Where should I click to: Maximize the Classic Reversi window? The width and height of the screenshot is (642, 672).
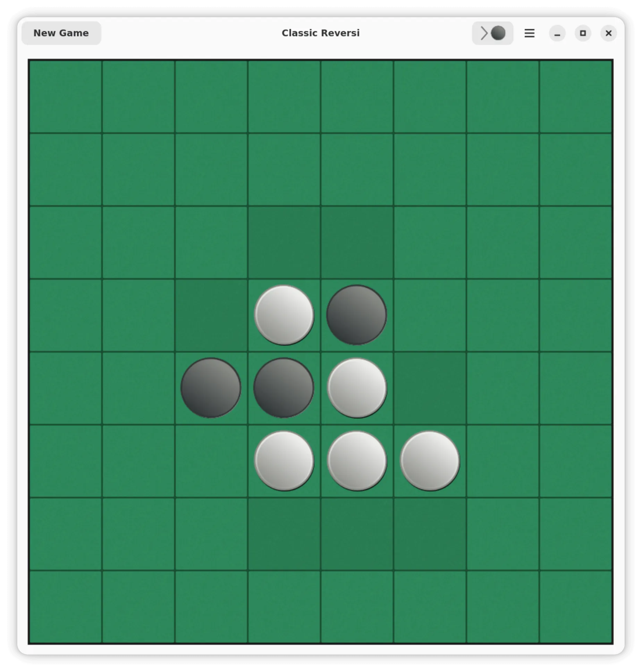coord(583,33)
